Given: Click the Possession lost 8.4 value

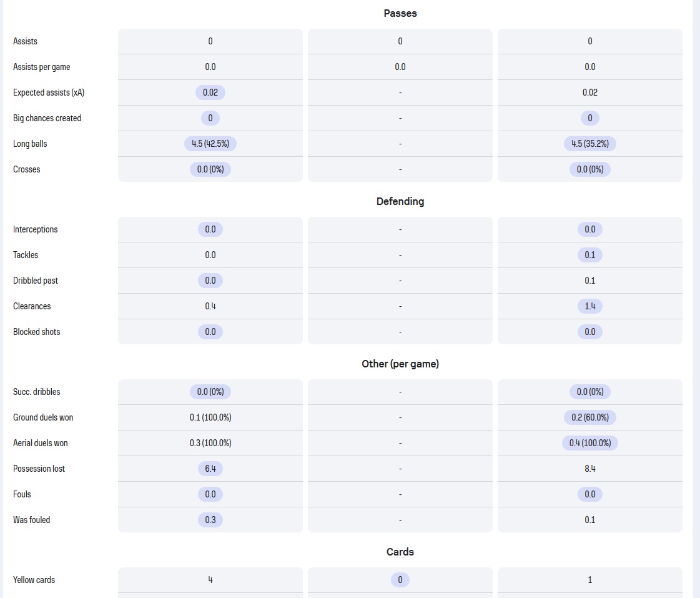Looking at the screenshot, I should pos(589,469).
